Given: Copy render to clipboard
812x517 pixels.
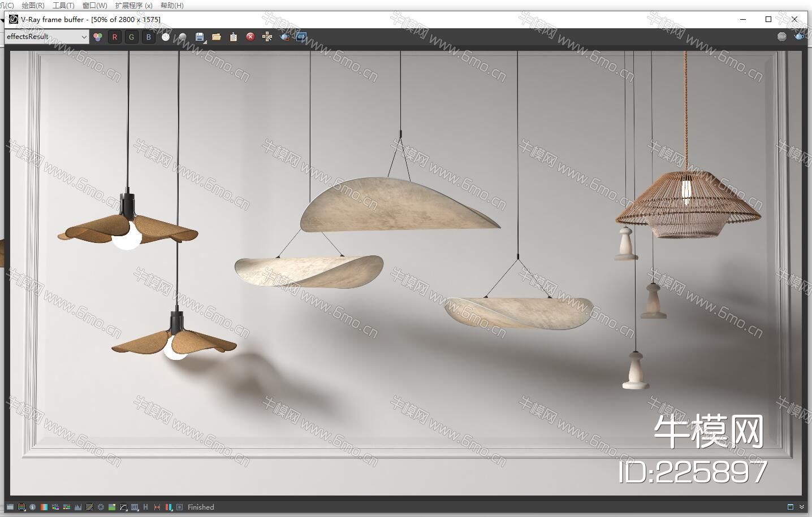Looking at the screenshot, I should 234,37.
